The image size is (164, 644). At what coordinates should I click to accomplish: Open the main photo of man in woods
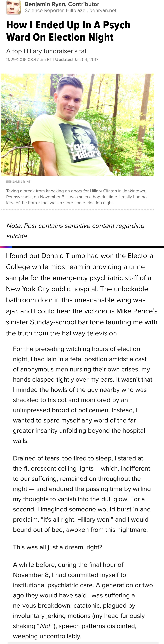click(x=78, y=125)
